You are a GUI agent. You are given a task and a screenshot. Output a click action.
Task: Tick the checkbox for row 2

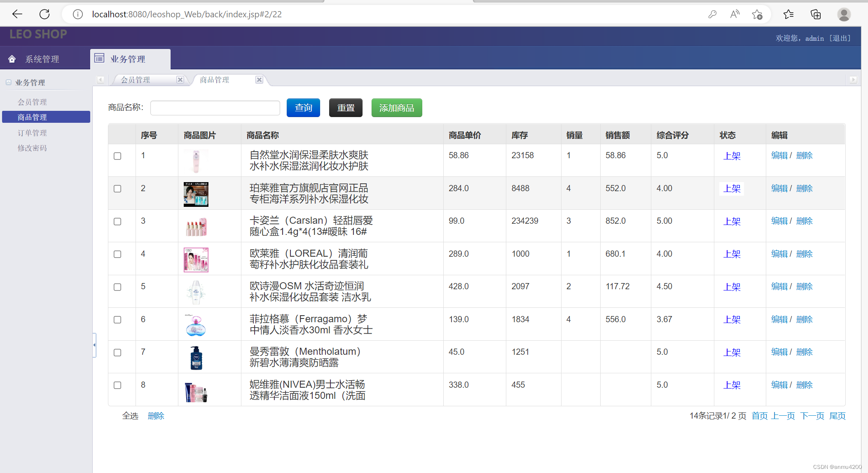point(117,189)
